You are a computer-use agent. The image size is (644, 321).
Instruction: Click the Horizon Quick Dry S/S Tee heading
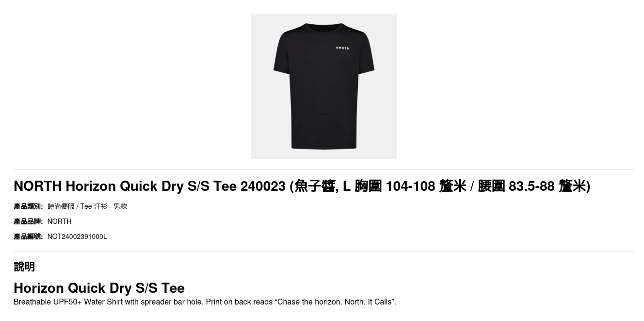click(x=99, y=288)
